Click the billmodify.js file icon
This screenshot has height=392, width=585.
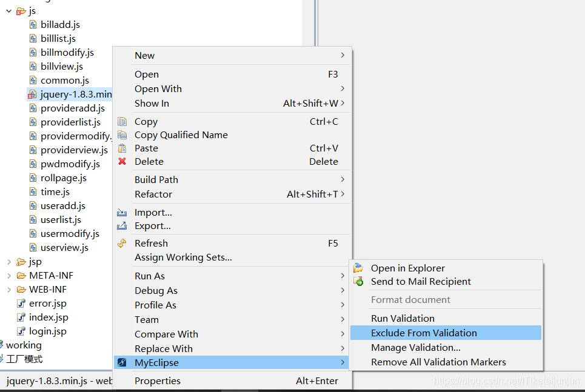point(33,53)
